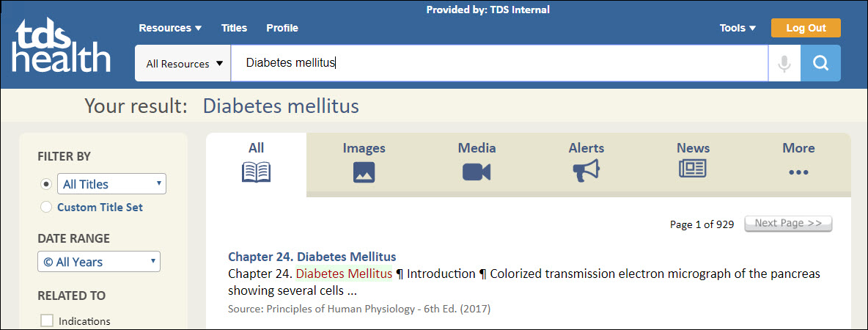Click the magnifying glass search button

click(820, 64)
